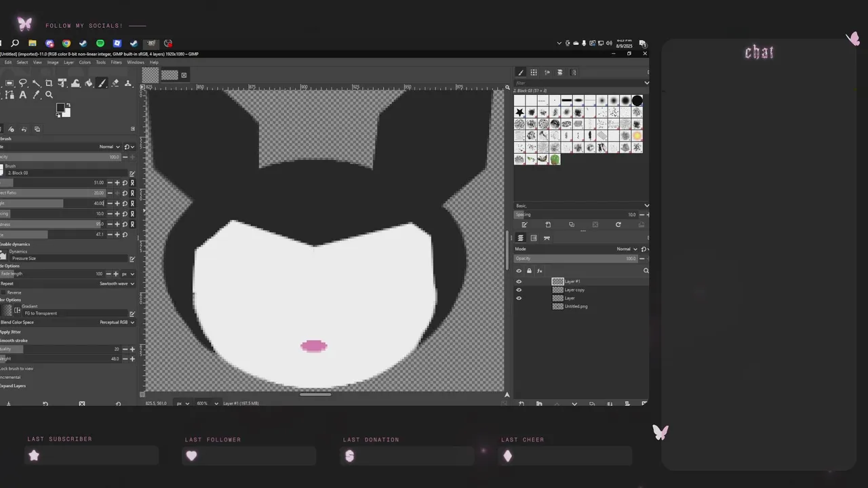Click the Patterns tab icon

534,73
